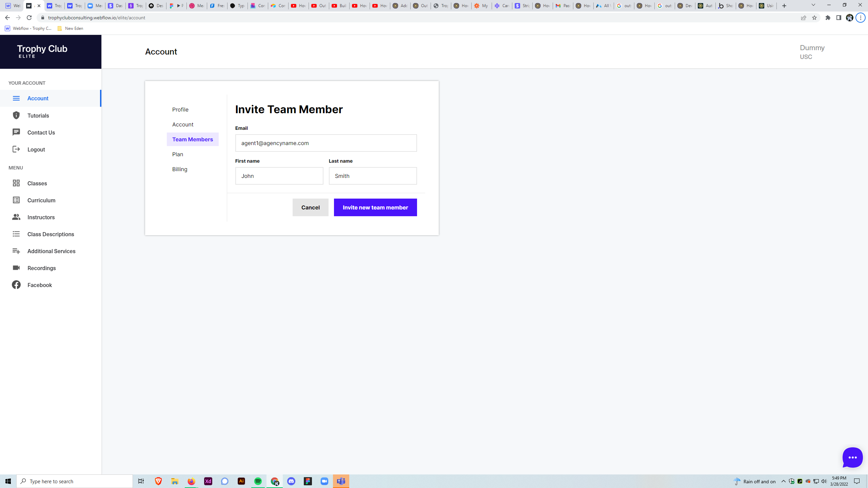This screenshot has width=868, height=488.
Task: Click the Recordings video camera icon
Action: [x=16, y=268]
